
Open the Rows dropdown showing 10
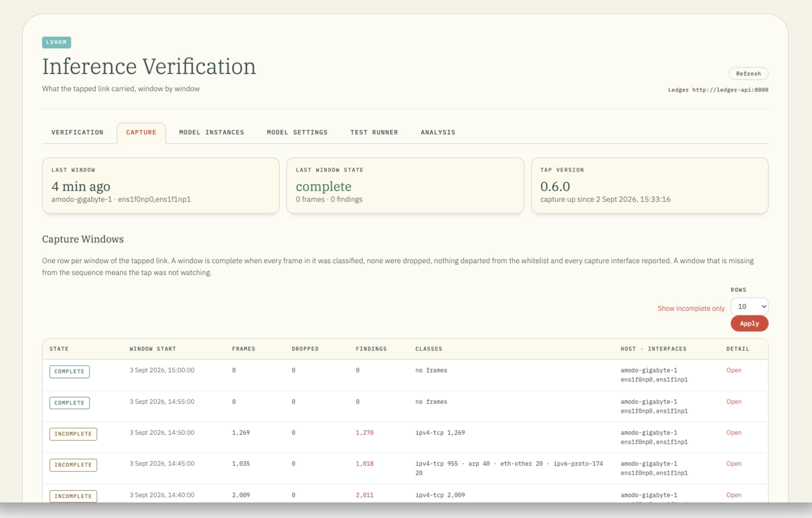click(x=749, y=307)
